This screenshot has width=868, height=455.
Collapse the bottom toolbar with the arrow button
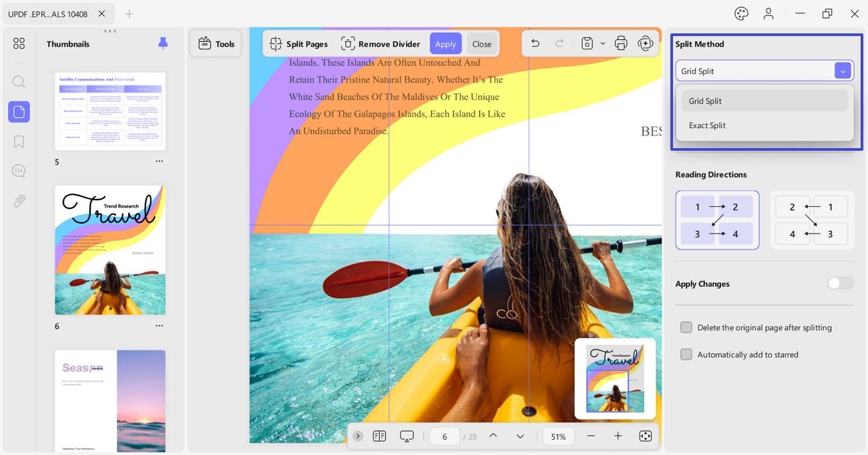(x=358, y=436)
